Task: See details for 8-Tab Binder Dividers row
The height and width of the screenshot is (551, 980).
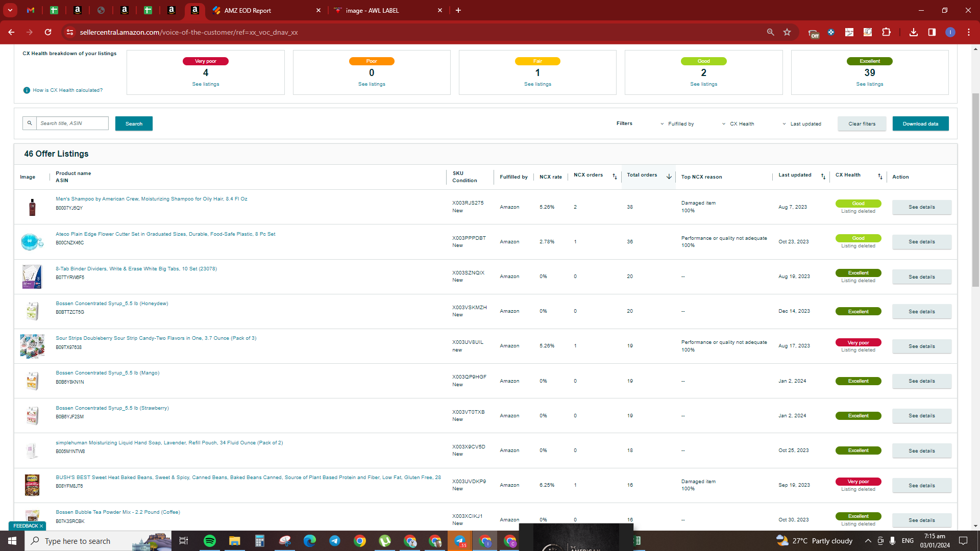Action: click(922, 277)
